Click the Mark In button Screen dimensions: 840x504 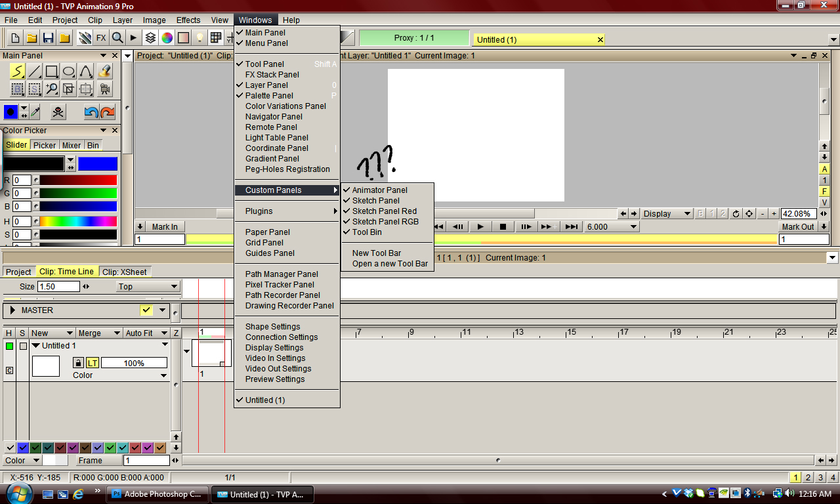pos(165,226)
